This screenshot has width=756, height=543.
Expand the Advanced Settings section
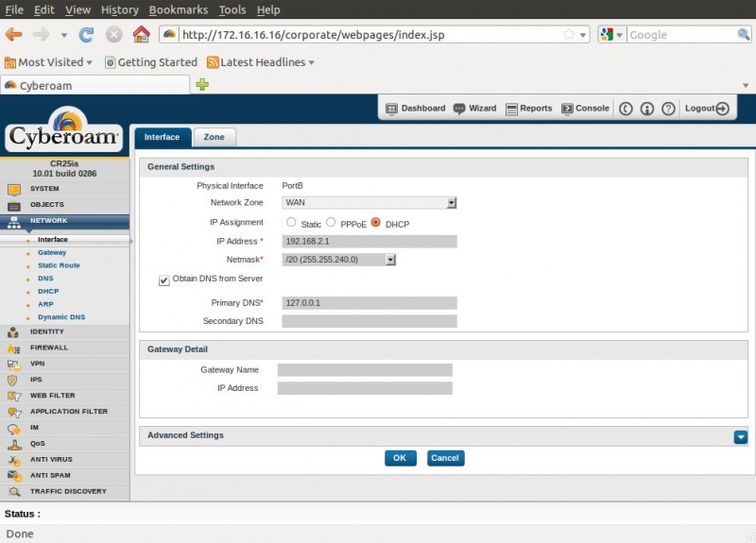click(740, 436)
